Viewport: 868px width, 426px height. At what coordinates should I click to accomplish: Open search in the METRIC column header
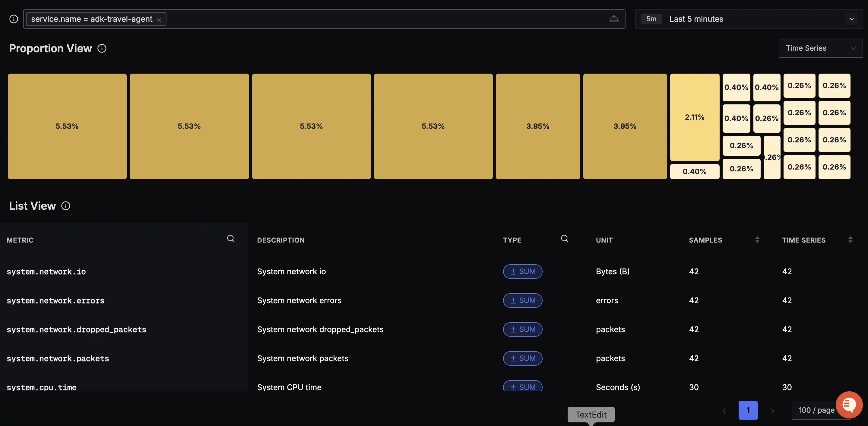pos(230,239)
